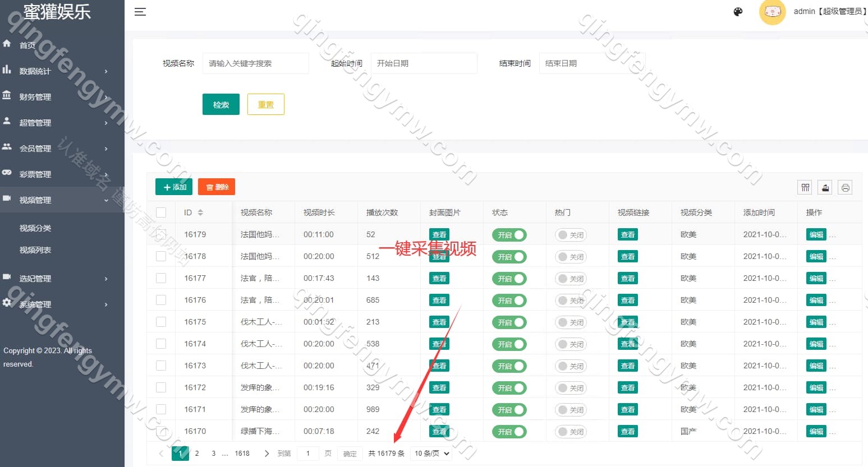This screenshot has width=868, height=467.
Task: Click the column filter grid icon
Action: [805, 188]
